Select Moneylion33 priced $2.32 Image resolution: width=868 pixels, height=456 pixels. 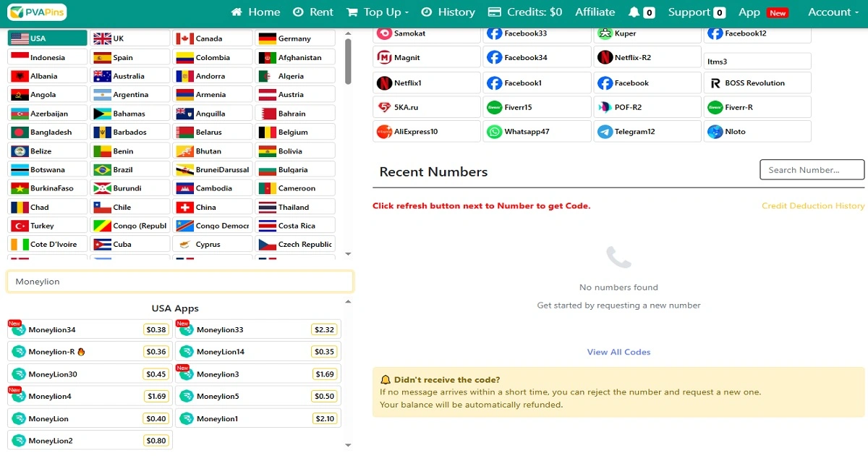[x=258, y=329]
